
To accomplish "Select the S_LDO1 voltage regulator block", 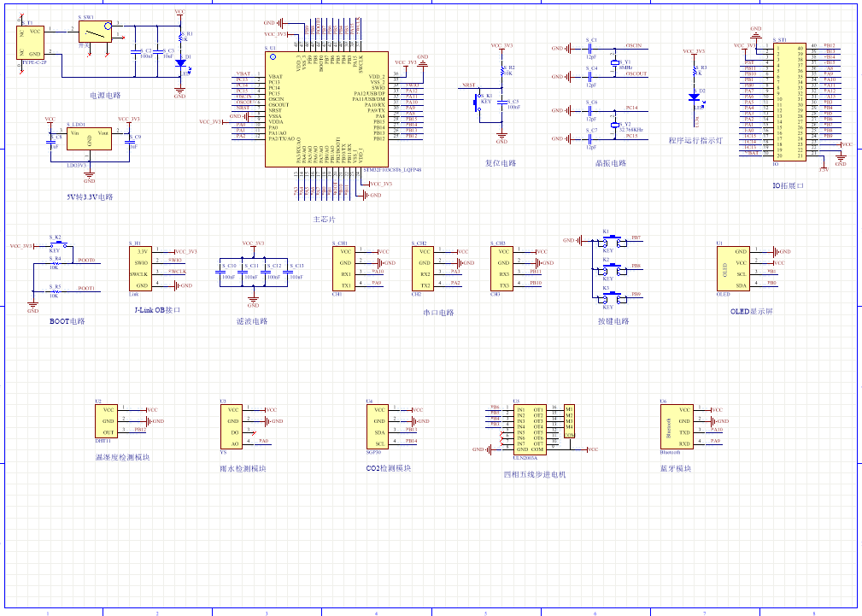I will click(x=89, y=142).
